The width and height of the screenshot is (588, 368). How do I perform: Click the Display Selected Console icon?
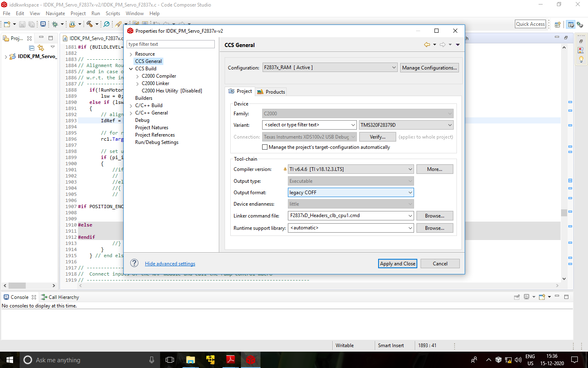[527, 297]
